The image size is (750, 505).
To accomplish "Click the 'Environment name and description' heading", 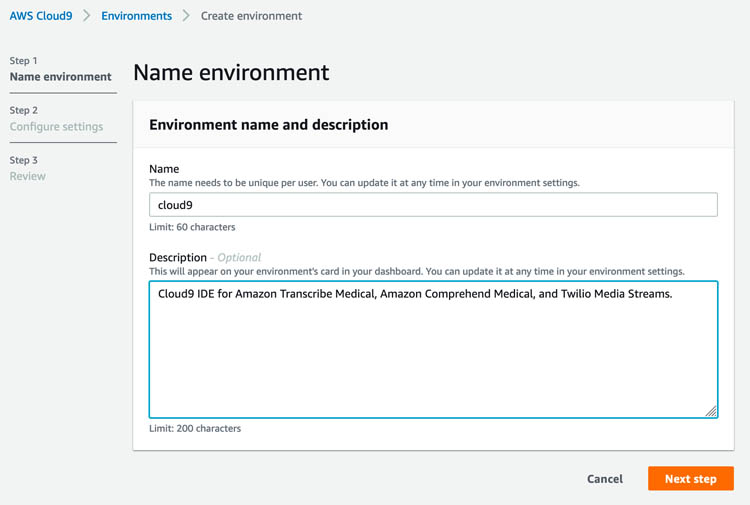I will pyautogui.click(x=268, y=125).
